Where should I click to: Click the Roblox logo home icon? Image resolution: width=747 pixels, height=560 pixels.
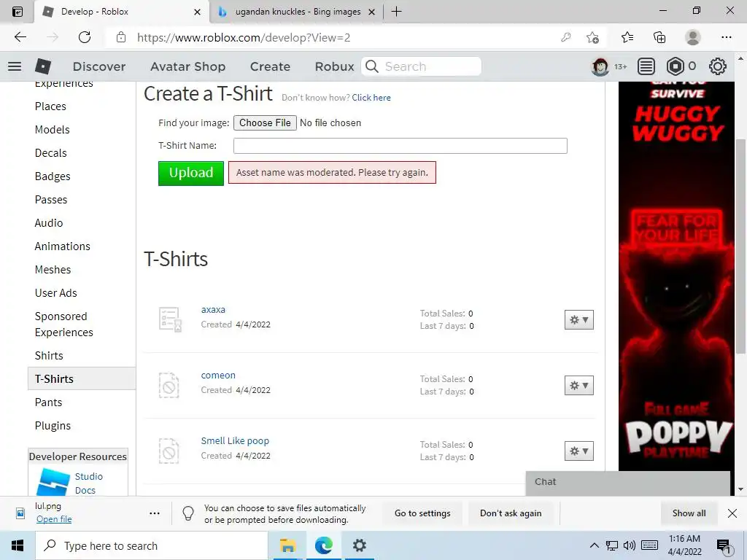click(x=43, y=66)
